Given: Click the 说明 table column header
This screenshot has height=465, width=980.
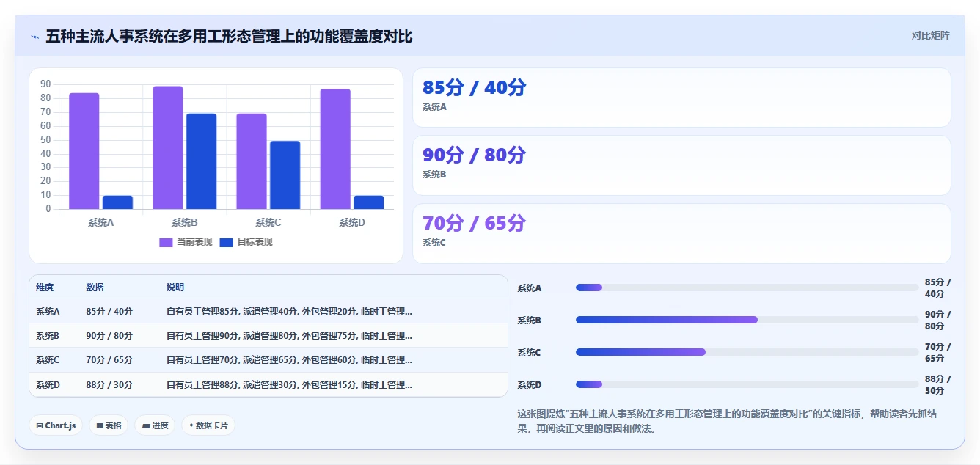Looking at the screenshot, I should (175, 288).
